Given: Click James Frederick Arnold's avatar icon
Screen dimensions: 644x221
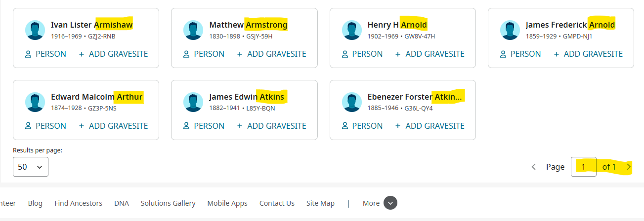Looking at the screenshot, I should (x=510, y=30).
